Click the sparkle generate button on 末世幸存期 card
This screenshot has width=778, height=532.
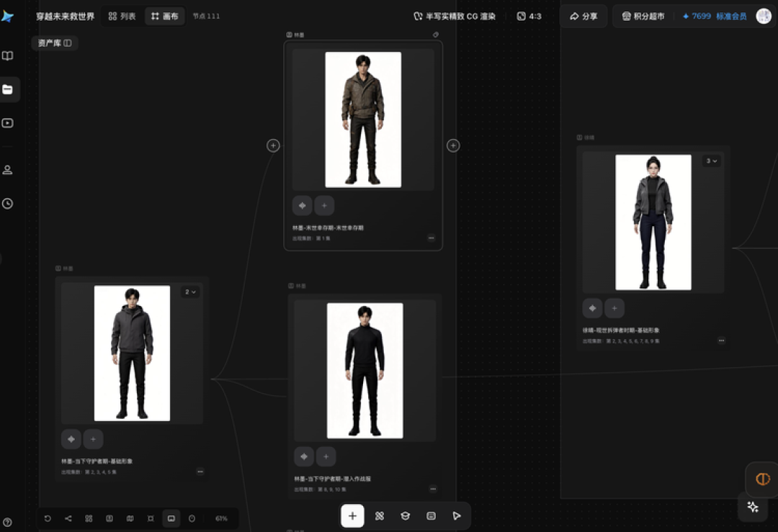pos(302,206)
